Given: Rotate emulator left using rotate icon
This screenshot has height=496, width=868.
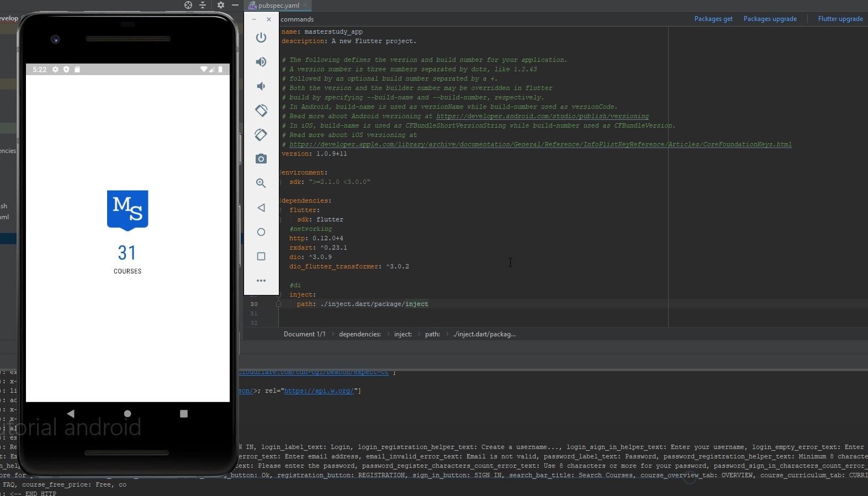Looking at the screenshot, I should click(x=261, y=110).
